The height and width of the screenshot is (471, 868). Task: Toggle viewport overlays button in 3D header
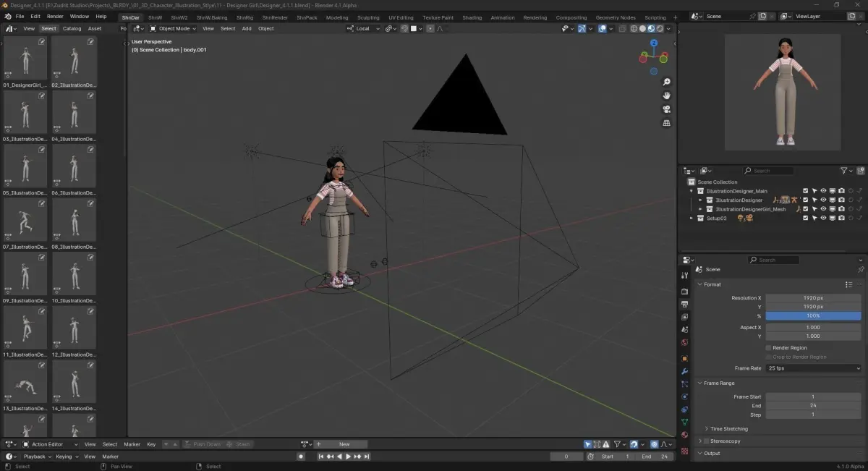click(x=602, y=28)
